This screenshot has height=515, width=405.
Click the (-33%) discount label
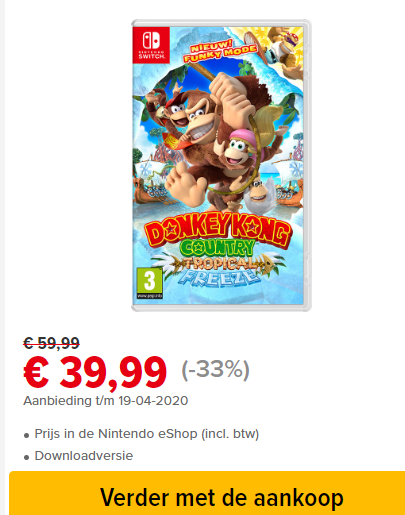(x=215, y=369)
